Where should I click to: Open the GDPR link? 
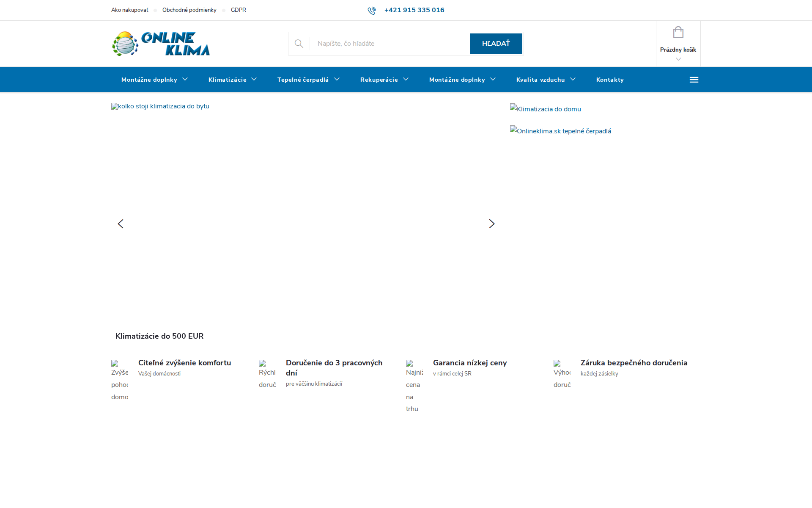pyautogui.click(x=238, y=10)
